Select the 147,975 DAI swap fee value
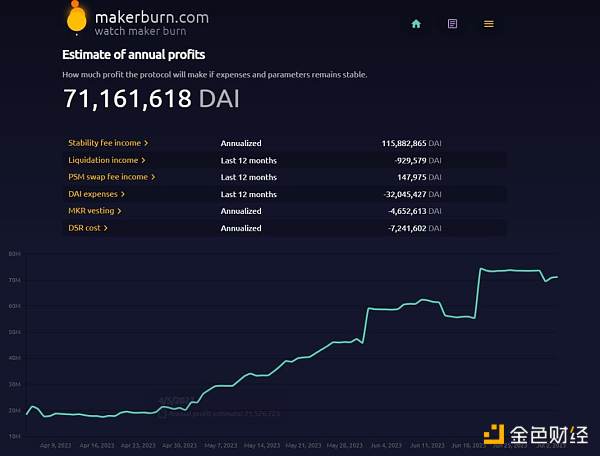The height and width of the screenshot is (456, 600). tap(419, 178)
